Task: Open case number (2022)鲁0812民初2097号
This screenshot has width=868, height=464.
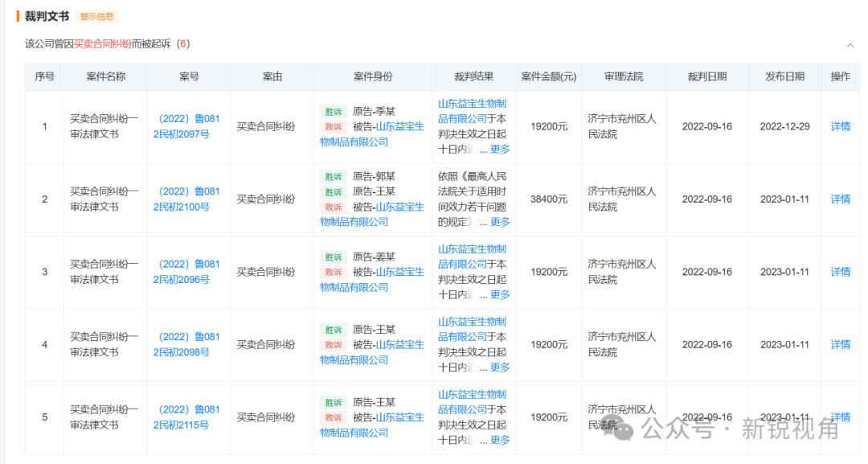Action: coord(186,126)
